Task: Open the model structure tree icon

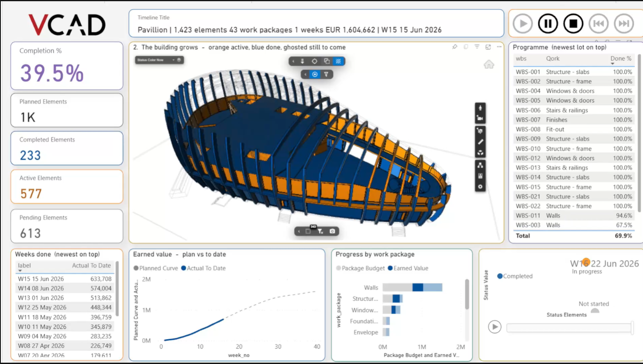Action: (x=480, y=165)
